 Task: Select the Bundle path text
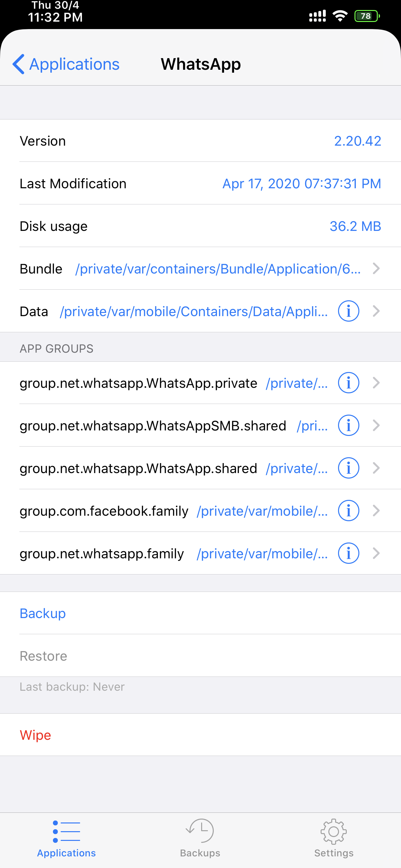click(218, 269)
